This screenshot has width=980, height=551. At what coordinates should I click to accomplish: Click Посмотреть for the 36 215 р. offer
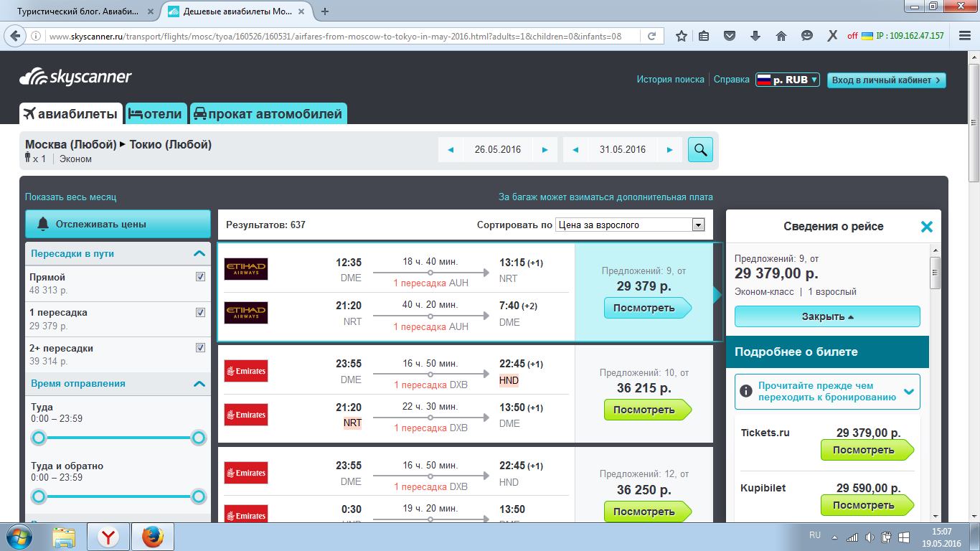(647, 410)
